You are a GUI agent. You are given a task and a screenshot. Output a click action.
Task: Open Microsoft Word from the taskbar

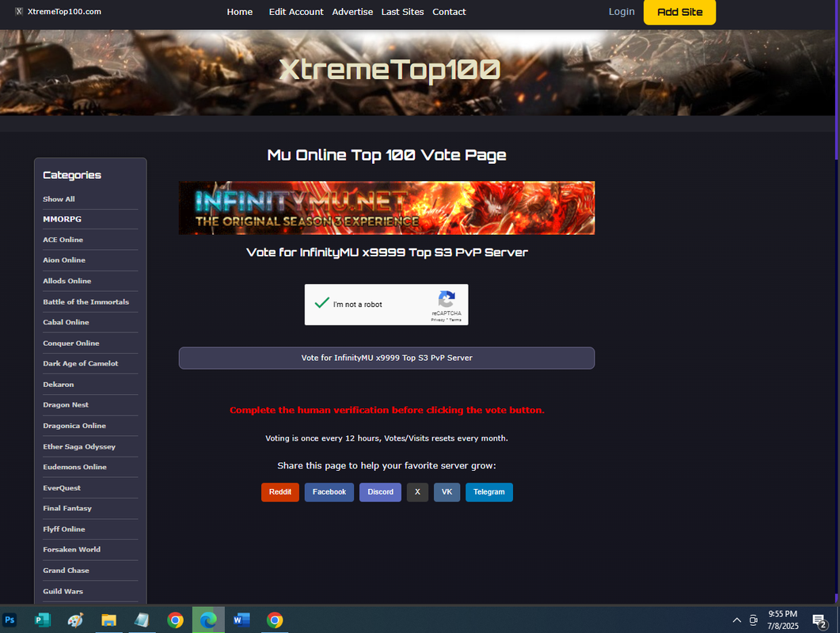[x=241, y=620]
